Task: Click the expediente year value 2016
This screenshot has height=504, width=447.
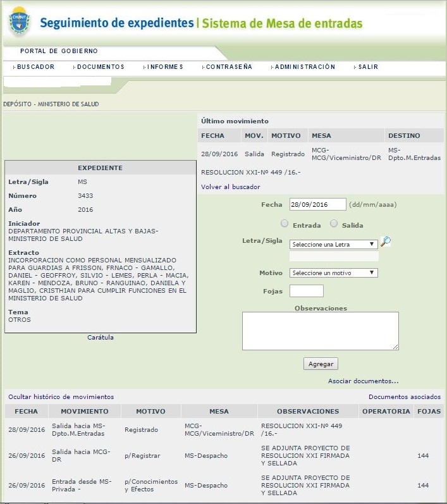Action: (x=85, y=209)
